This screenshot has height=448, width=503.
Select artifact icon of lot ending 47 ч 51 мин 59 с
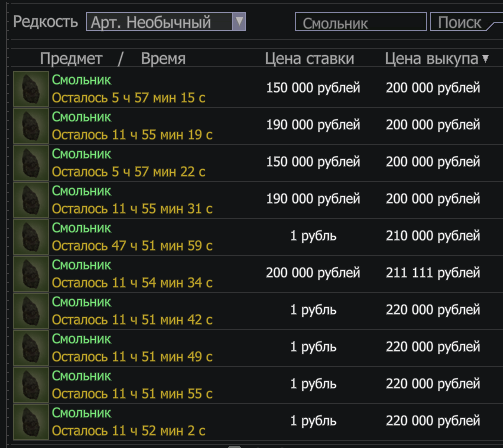coord(31,237)
